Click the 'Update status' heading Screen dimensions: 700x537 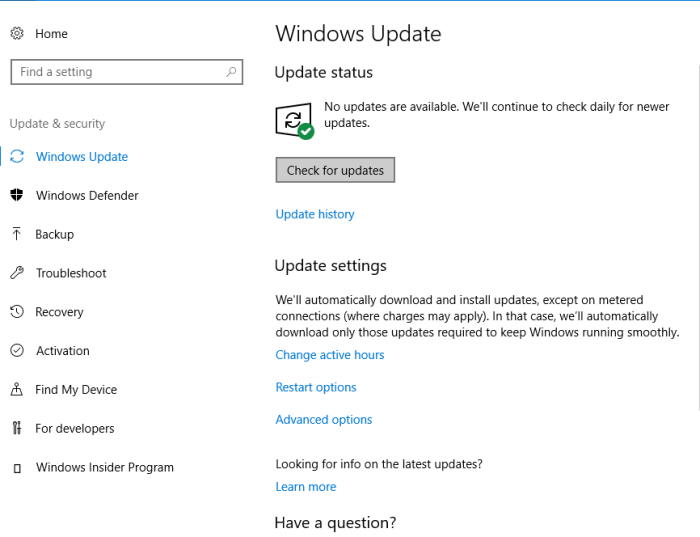point(324,72)
